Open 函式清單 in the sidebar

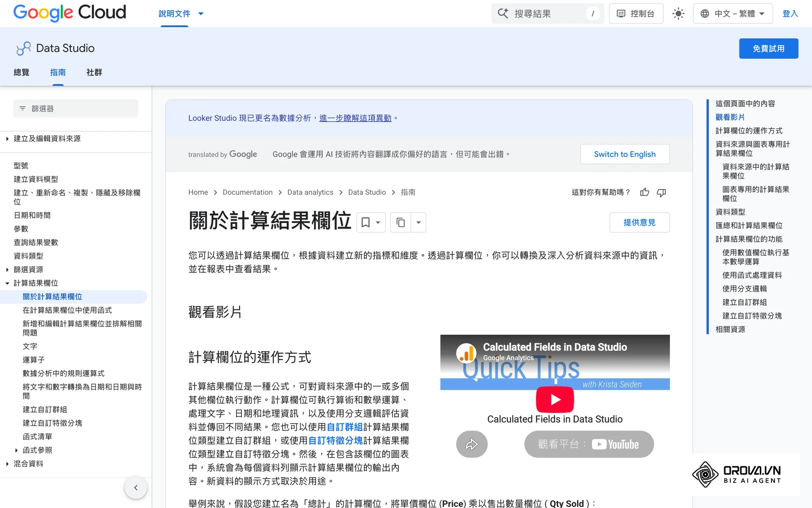coord(37,437)
